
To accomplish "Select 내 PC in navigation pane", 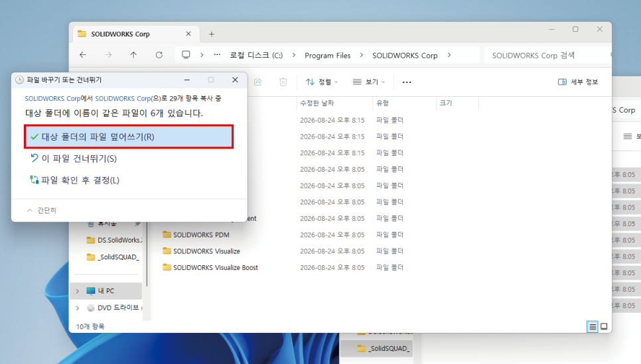I will pos(106,291).
